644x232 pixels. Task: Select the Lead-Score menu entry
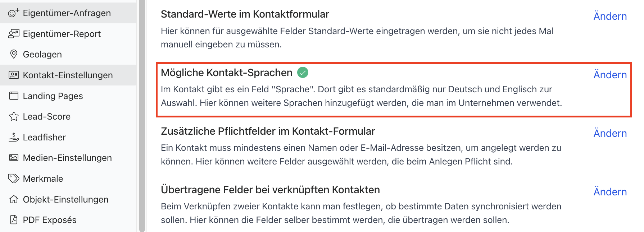[x=68, y=116]
